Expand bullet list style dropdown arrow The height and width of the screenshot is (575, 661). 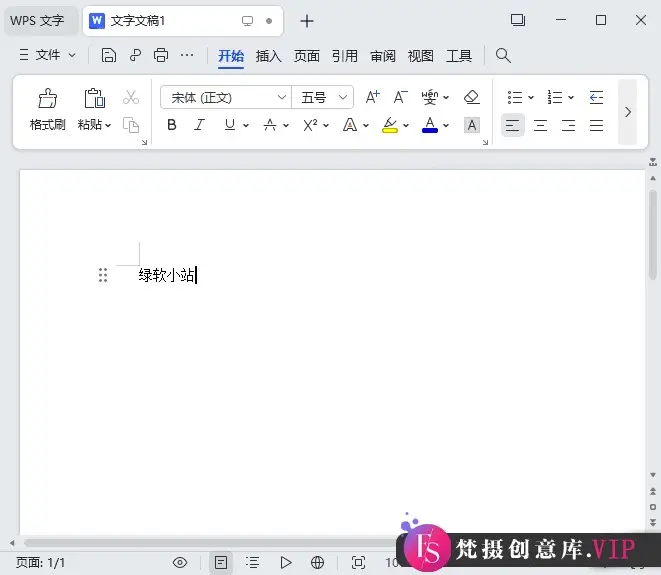coord(531,97)
